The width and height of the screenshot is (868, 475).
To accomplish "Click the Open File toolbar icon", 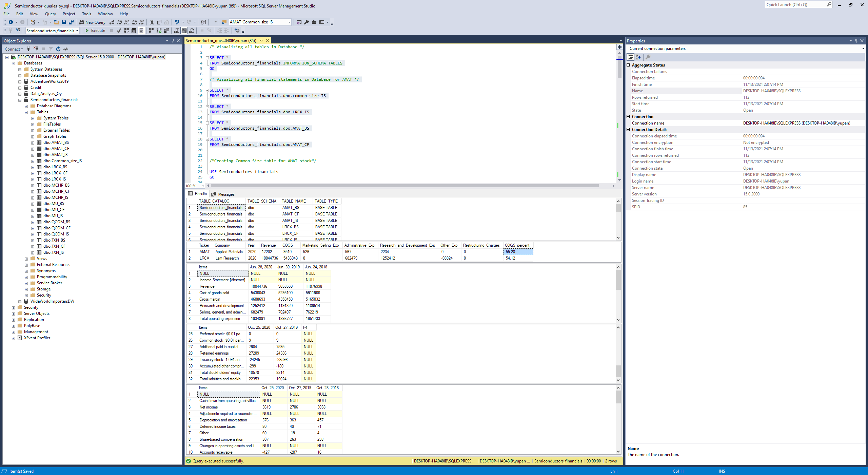I will click(x=56, y=22).
